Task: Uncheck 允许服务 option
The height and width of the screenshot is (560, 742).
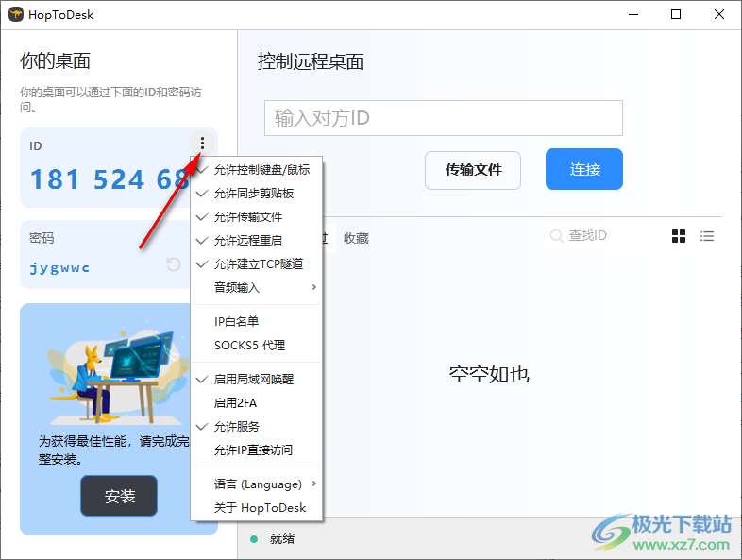Action: coord(257,427)
